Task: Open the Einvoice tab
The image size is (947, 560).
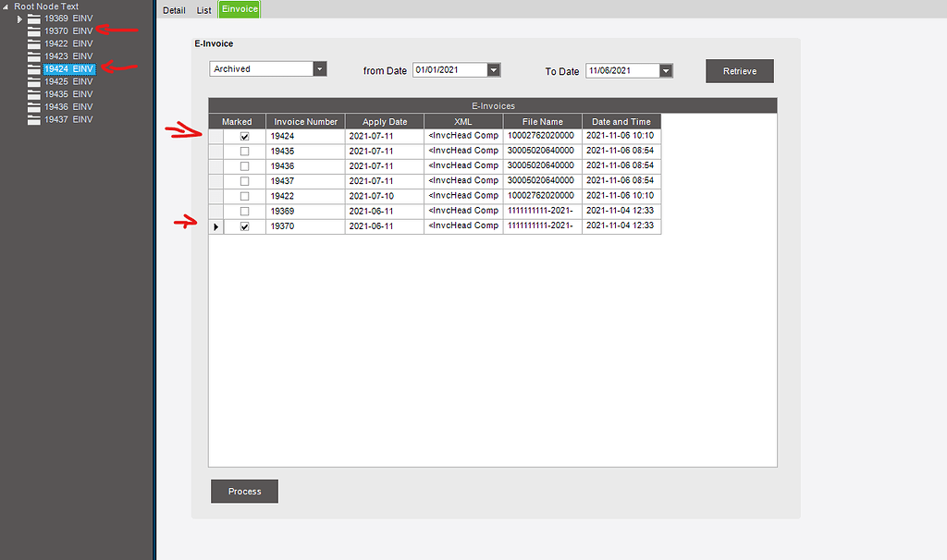Action: [240, 9]
